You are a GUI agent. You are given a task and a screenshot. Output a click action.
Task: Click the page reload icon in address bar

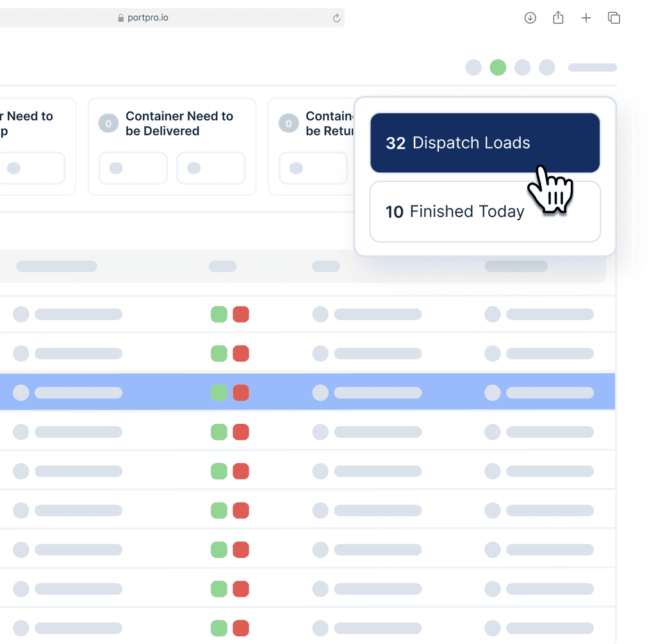click(336, 18)
